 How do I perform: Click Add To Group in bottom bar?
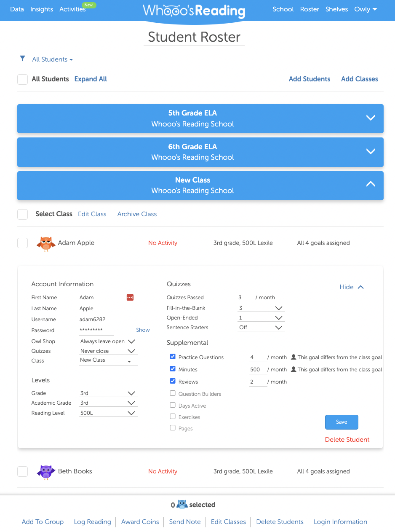click(43, 522)
